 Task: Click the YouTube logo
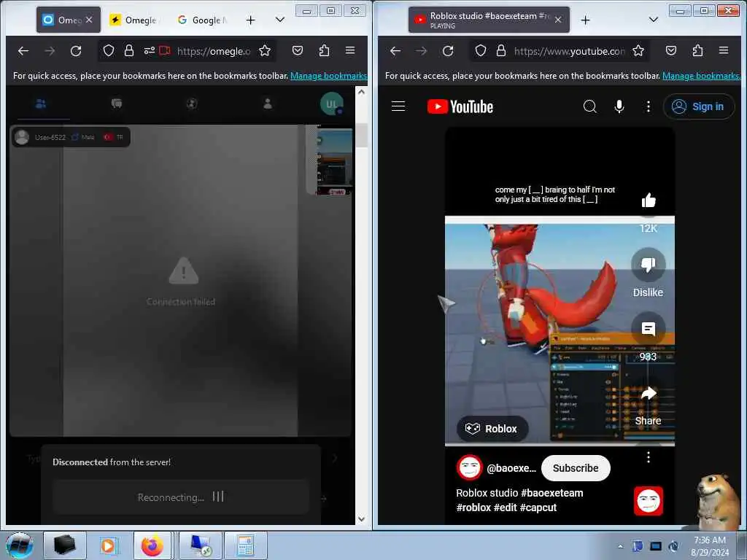click(460, 106)
